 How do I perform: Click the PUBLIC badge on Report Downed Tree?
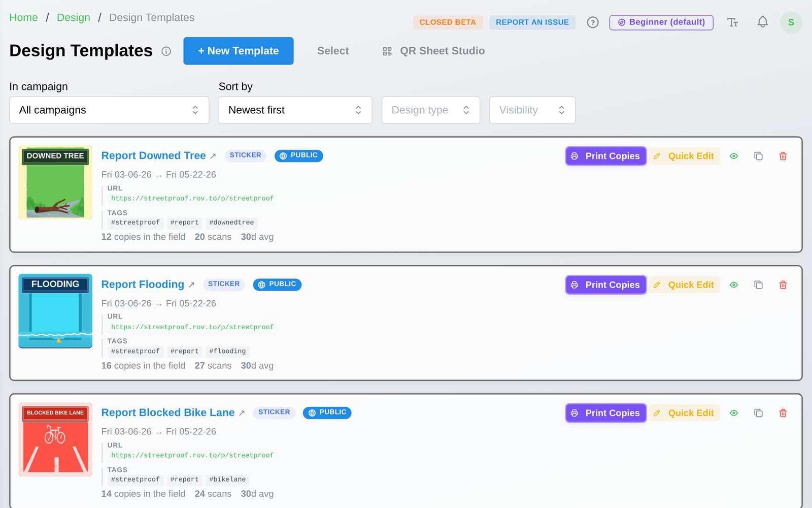(x=299, y=155)
